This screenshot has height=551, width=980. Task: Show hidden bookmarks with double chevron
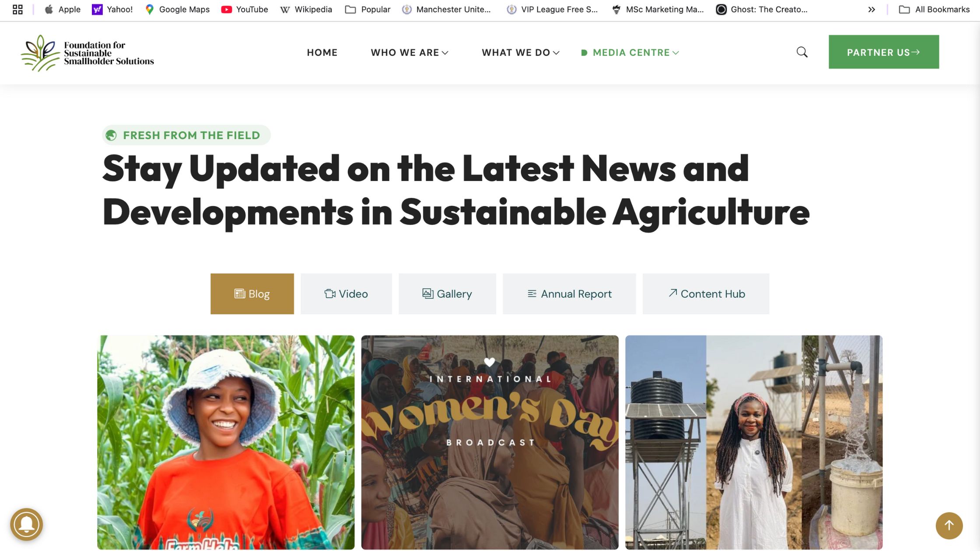click(871, 9)
